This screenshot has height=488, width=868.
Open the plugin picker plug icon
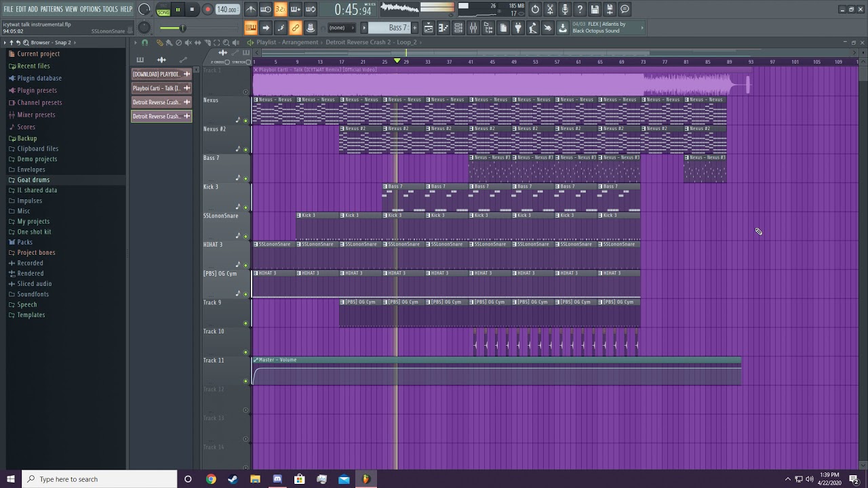517,28
